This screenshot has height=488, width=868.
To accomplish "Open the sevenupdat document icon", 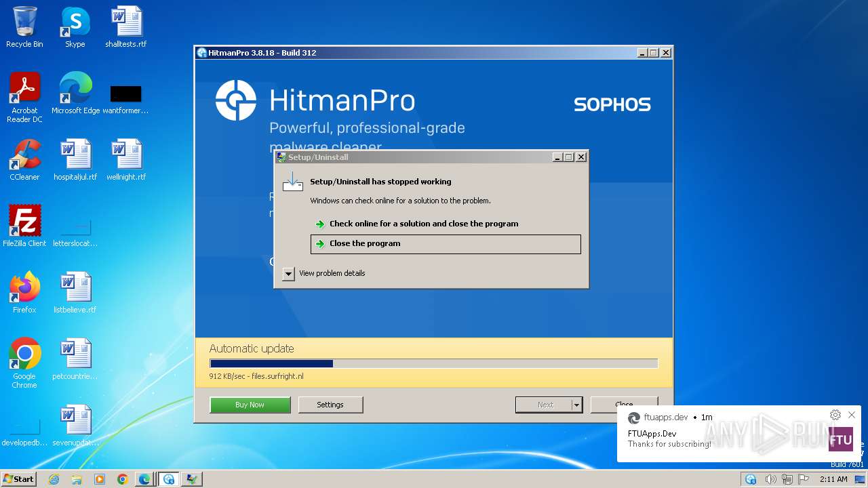I will coord(75,426).
